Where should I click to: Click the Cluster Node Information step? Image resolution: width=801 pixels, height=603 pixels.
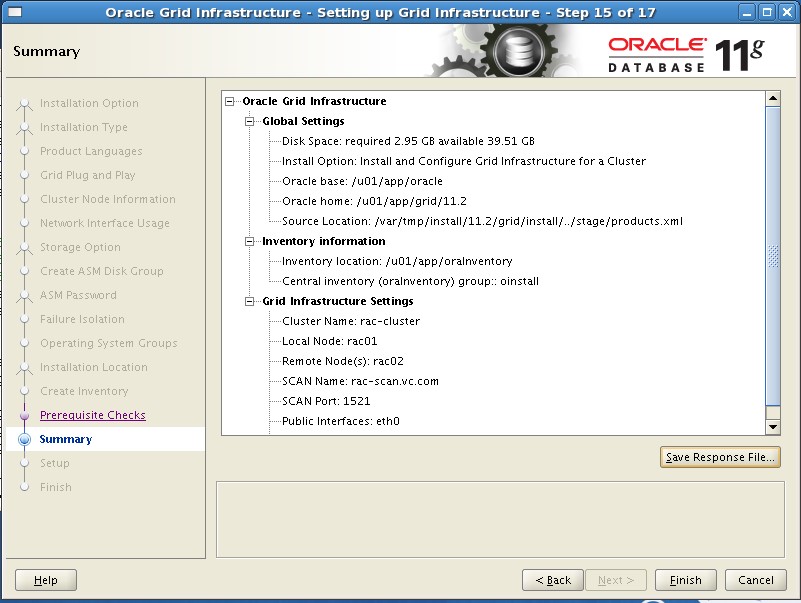pyautogui.click(x=108, y=199)
